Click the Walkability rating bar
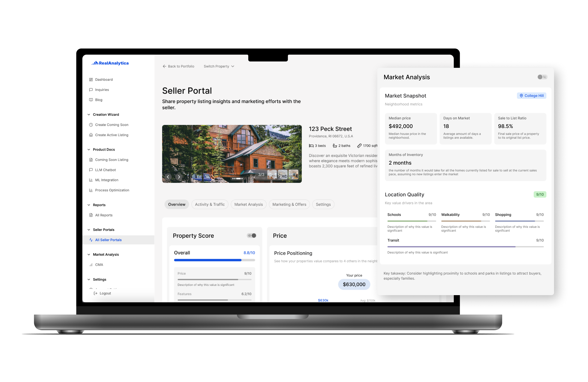The image size is (588, 382). [465, 221]
